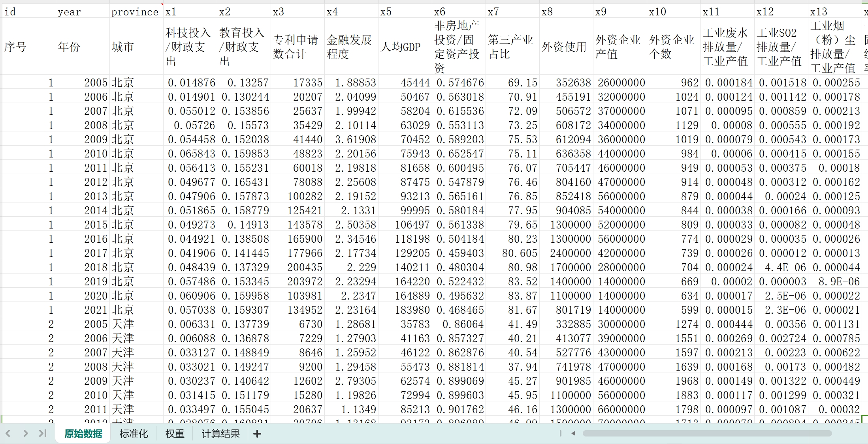Open the 计算结果 sheet tab
The image size is (868, 444).
coord(220,434)
